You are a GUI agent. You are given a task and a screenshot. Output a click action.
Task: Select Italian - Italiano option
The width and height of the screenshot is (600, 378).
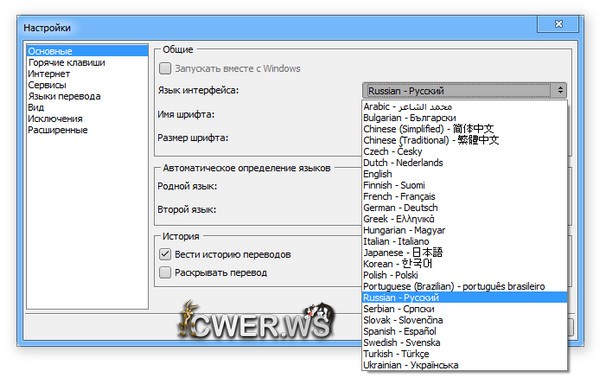[464, 241]
